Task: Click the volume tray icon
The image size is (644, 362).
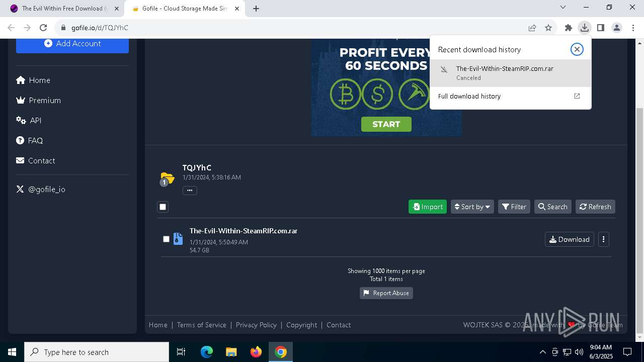Action: (x=579, y=352)
